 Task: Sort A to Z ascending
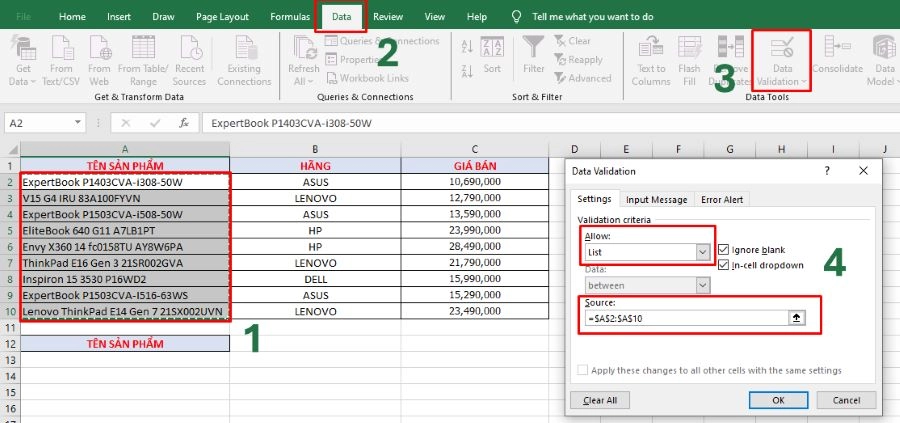coord(467,46)
